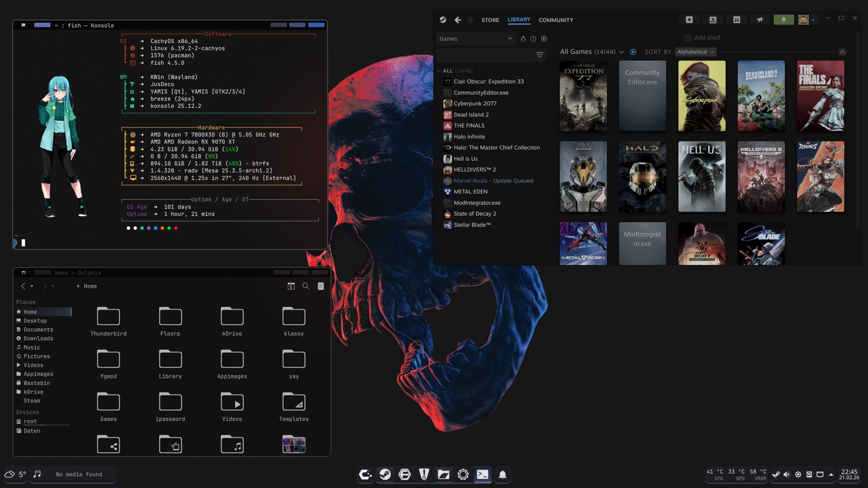This screenshot has width=868, height=488.
Task: Open the COMMUNITY tab in Steam
Action: point(556,20)
